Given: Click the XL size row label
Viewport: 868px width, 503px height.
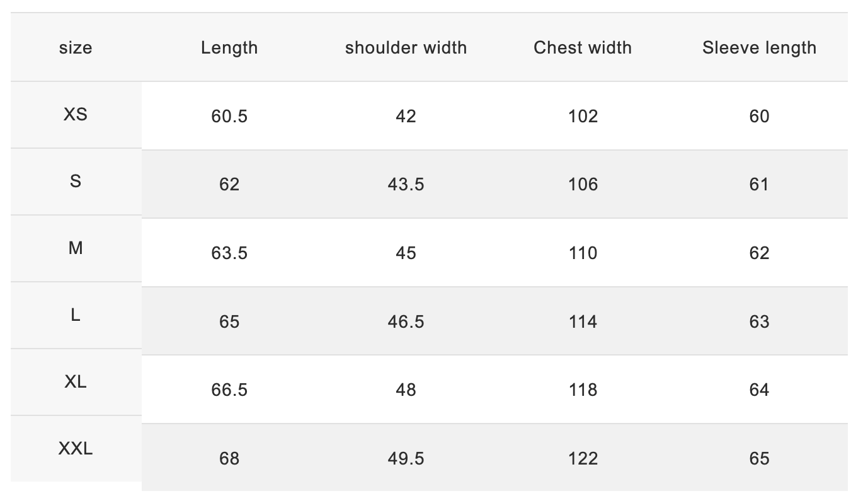Looking at the screenshot, I should [x=76, y=382].
